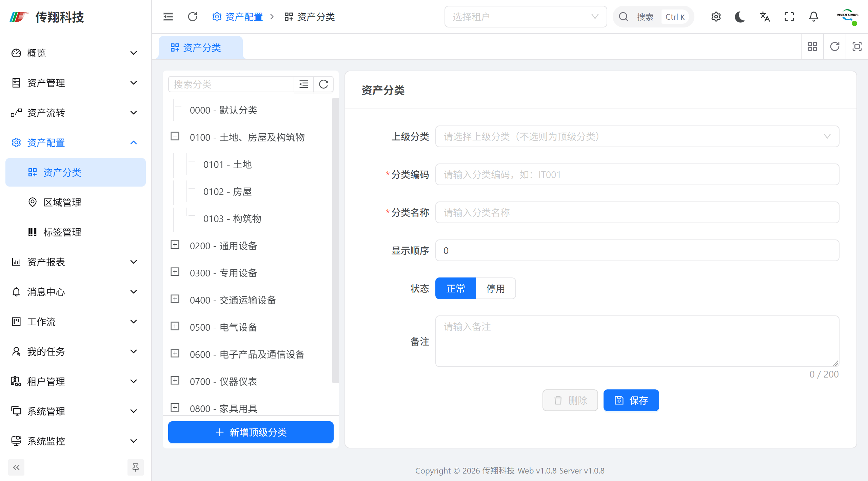Open the 选择租户 dropdown
The width and height of the screenshot is (868, 481).
coord(526,17)
